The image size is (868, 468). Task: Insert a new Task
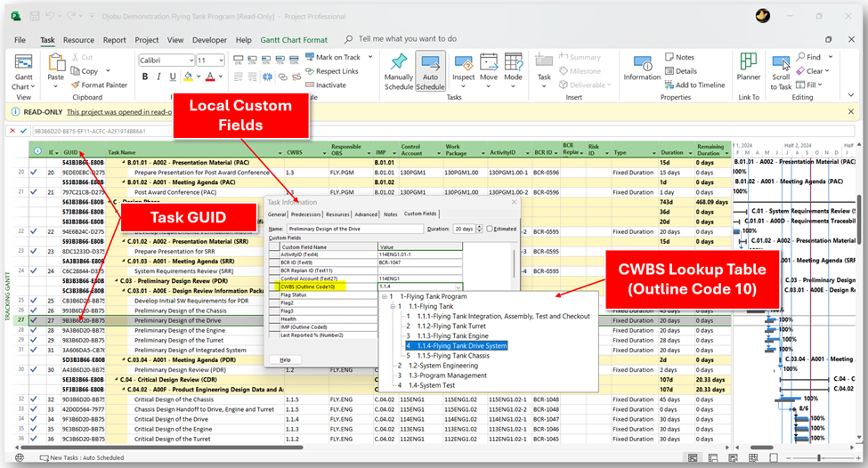[544, 70]
